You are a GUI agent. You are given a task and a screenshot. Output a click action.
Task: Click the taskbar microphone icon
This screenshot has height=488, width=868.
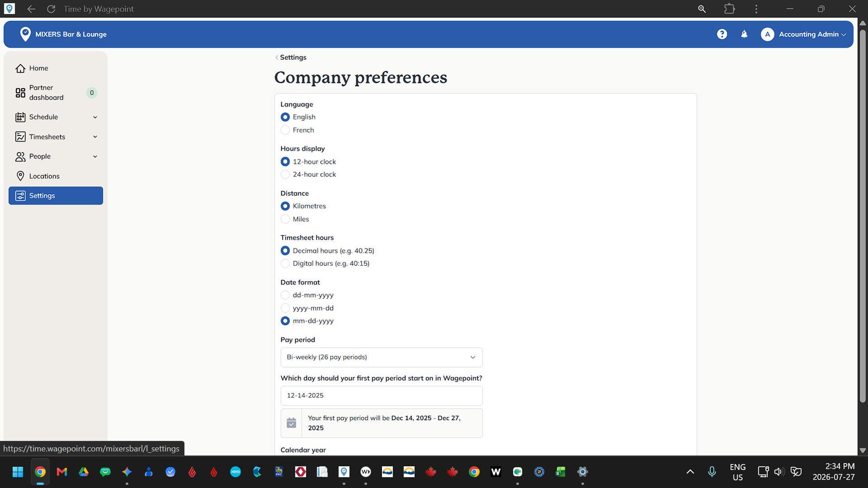pos(712,472)
